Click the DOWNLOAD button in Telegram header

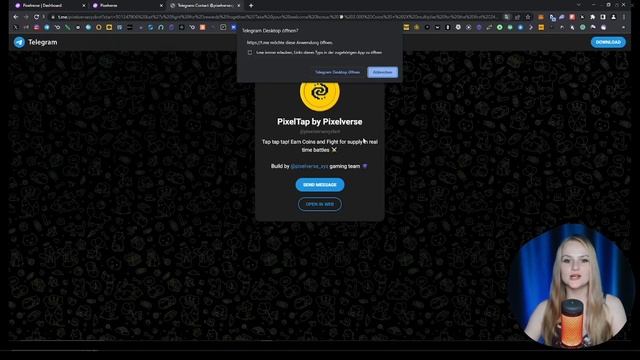(608, 42)
